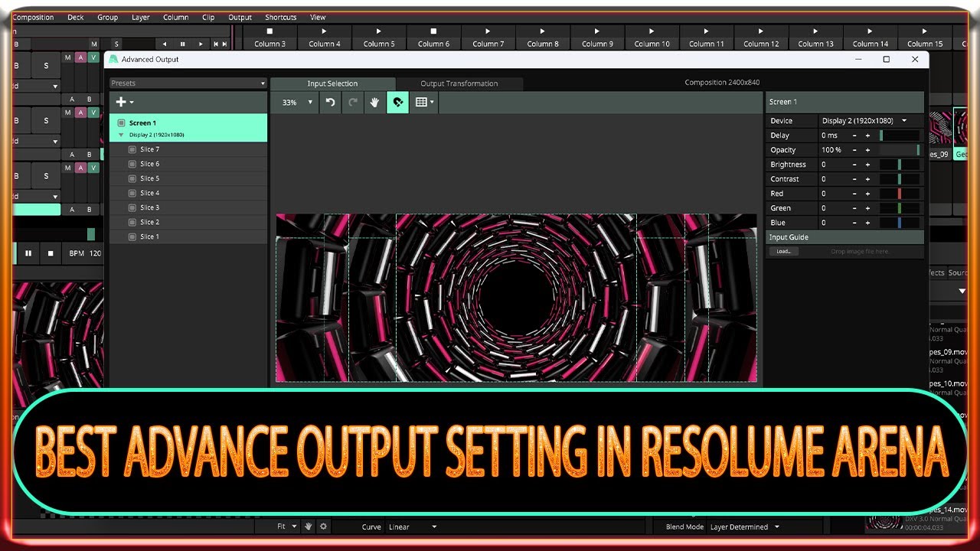
Task: Adjust the Blue slider bar
Action: coord(900,223)
